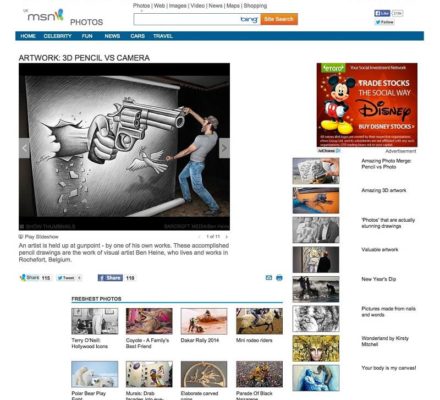Screen dimensions: 440x400
Task: Open the HOME navigation item
Action: tap(28, 36)
